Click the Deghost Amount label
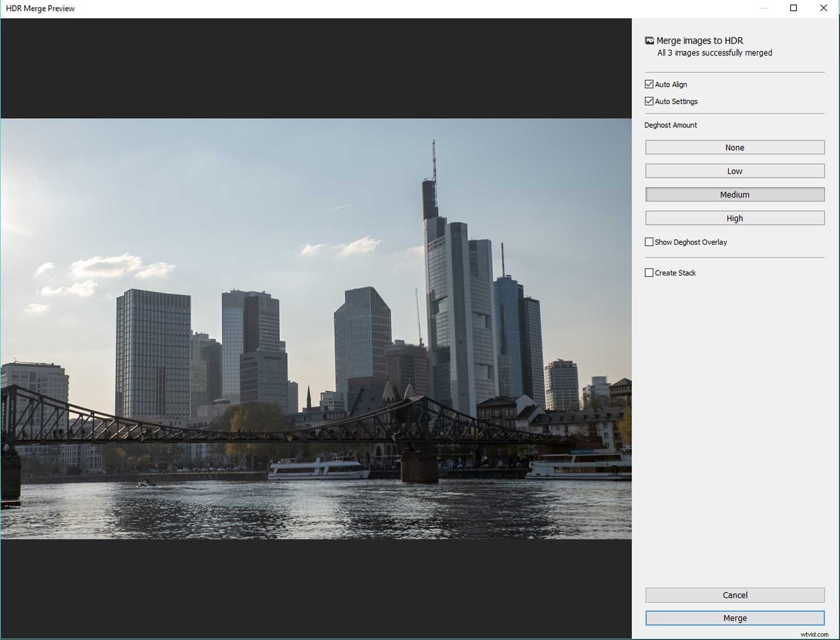The width and height of the screenshot is (840, 640). 670,125
